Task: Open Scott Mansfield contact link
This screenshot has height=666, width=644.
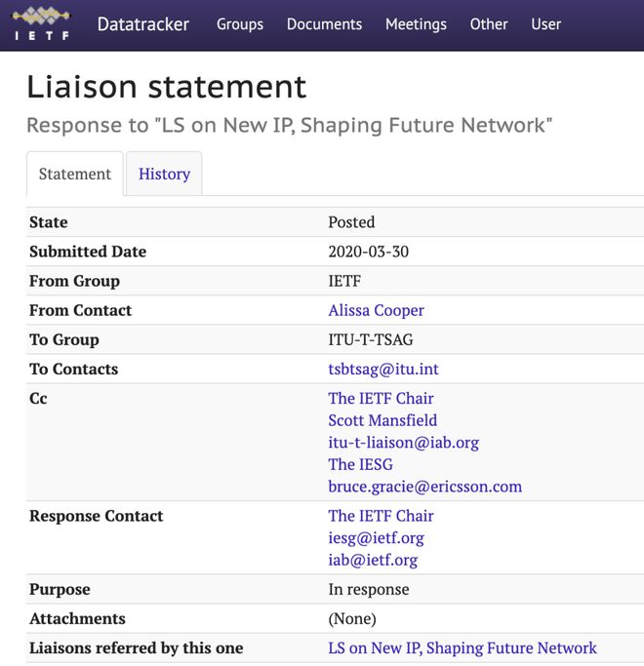Action: point(382,420)
